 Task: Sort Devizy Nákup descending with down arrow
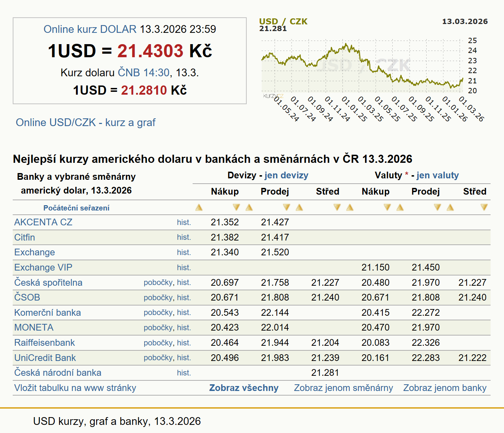pyautogui.click(x=236, y=208)
